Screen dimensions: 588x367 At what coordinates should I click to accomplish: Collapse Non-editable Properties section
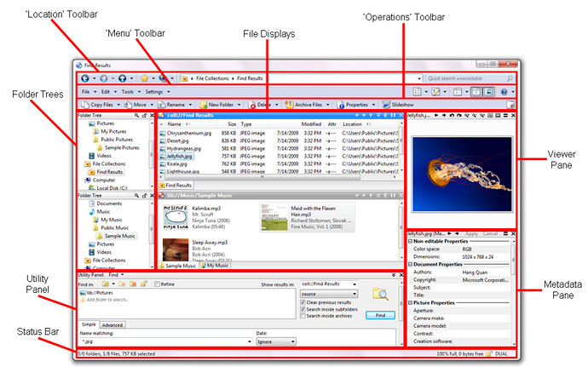[410, 242]
